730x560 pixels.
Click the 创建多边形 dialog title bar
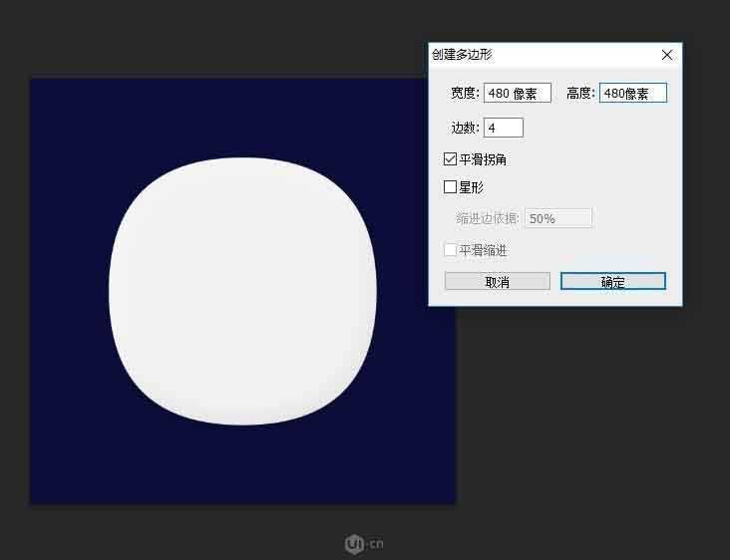pyautogui.click(x=539, y=55)
